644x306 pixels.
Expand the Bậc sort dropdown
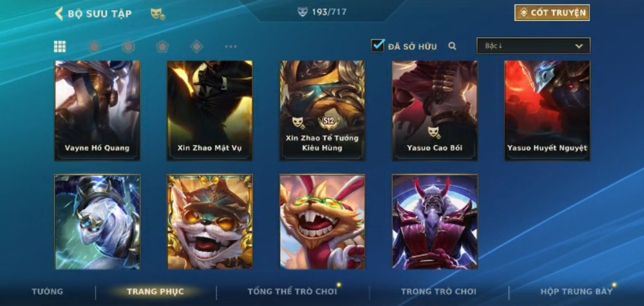[533, 46]
